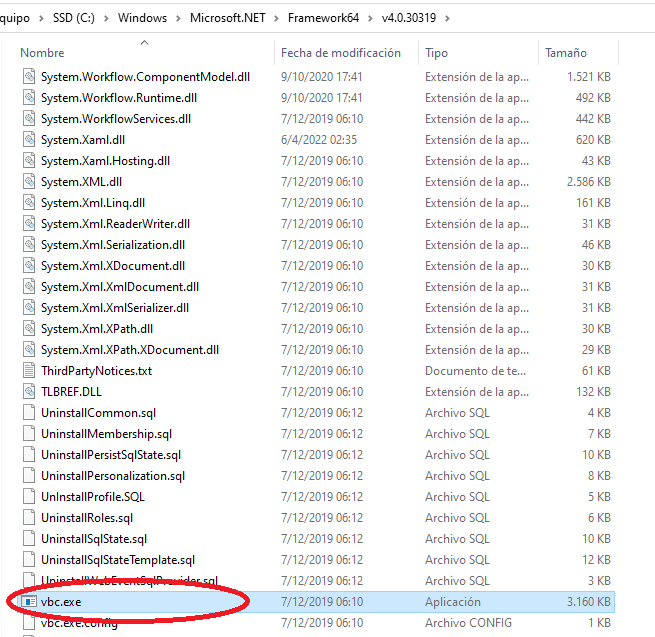Click the Archivo CONFIG type cell
This screenshot has height=637, width=655.
point(468,623)
